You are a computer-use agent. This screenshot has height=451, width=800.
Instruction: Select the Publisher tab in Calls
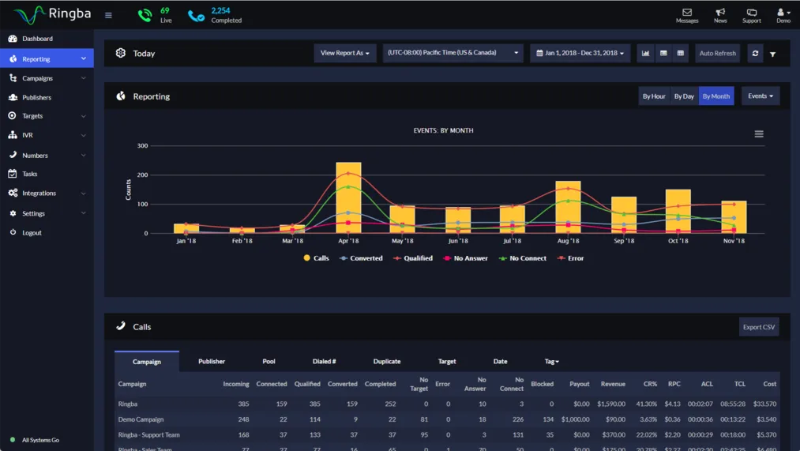pyautogui.click(x=211, y=361)
